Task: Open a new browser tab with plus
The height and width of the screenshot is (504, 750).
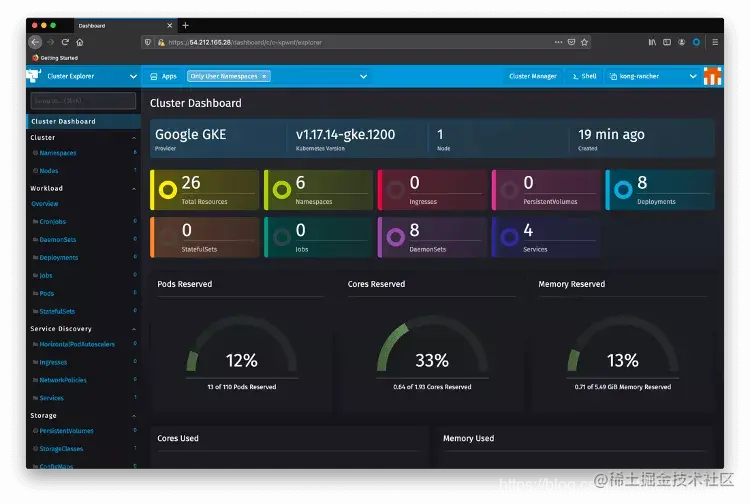Action: (x=186, y=25)
